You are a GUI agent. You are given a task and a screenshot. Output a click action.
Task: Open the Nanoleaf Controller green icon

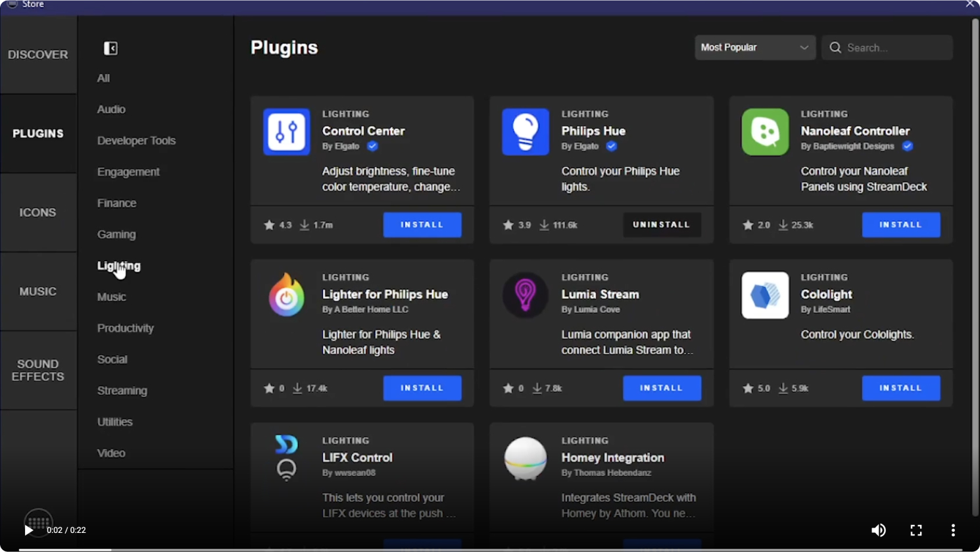coord(765,132)
